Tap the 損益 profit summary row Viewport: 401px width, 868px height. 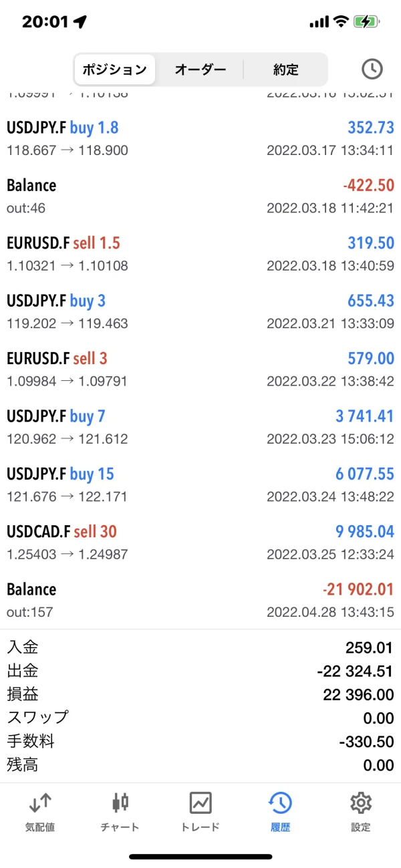pyautogui.click(x=200, y=695)
